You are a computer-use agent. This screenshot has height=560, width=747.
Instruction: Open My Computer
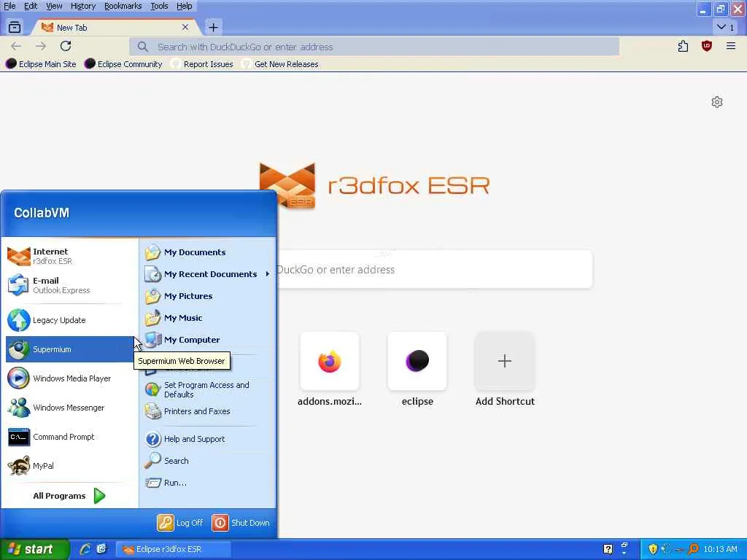208,340
